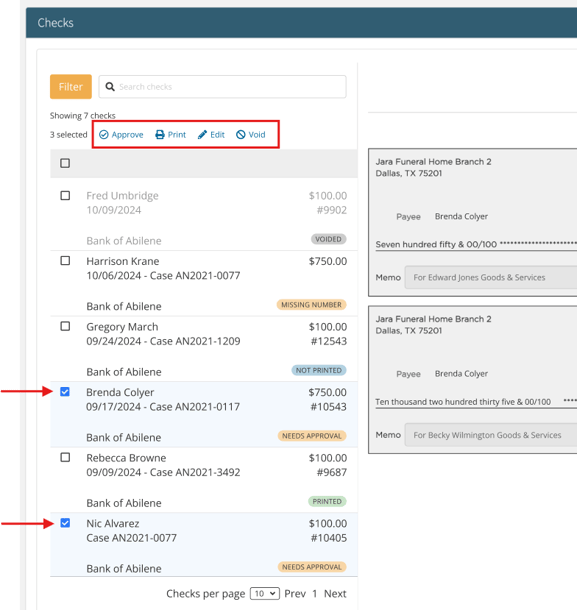Click the Edit action label

pos(217,135)
